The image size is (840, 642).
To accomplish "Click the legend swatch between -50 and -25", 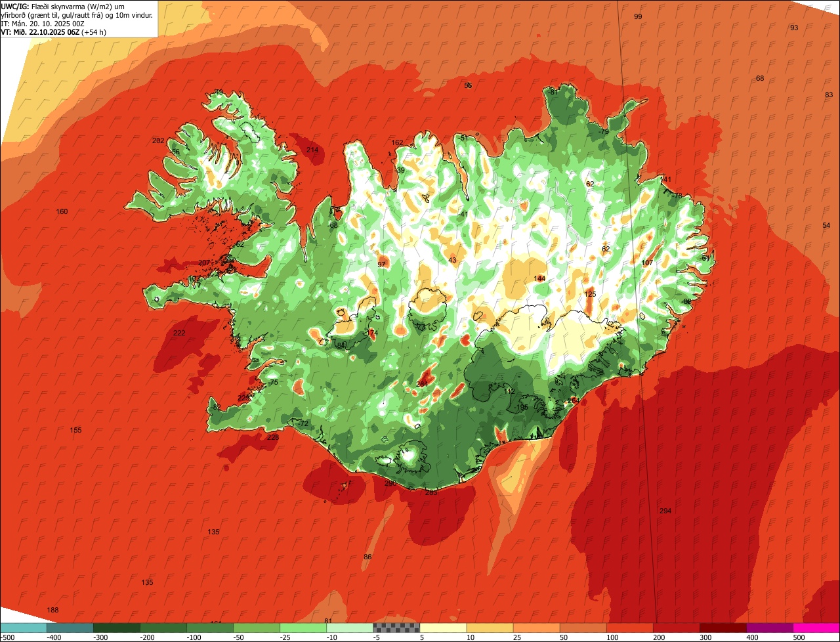I will point(257,628).
